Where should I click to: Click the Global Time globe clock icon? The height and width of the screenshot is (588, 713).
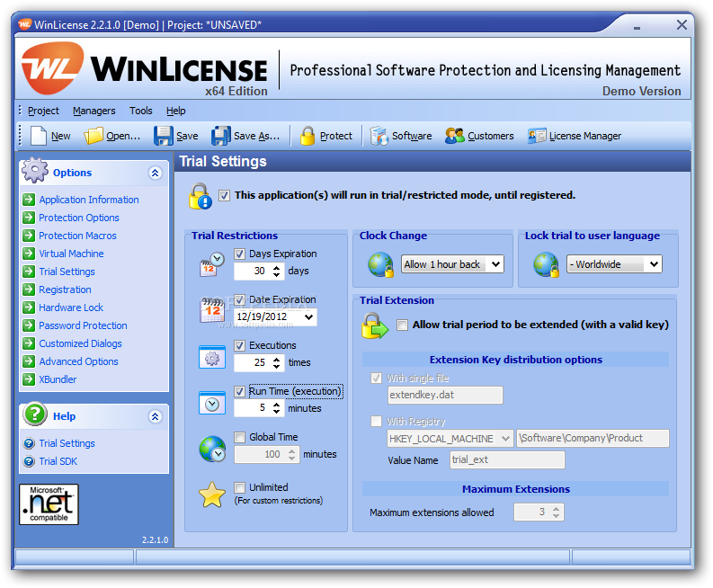pyautogui.click(x=212, y=449)
